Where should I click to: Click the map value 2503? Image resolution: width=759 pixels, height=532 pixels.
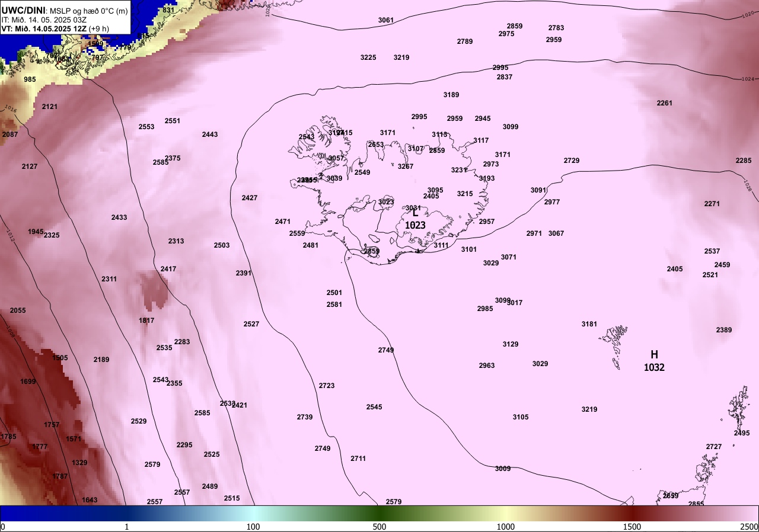click(222, 245)
